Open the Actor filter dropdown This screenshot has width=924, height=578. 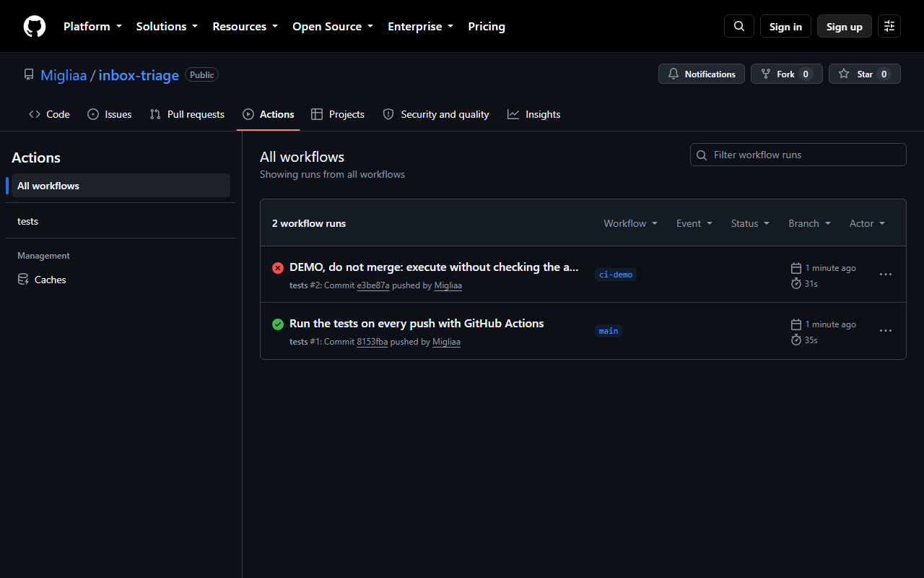click(867, 223)
